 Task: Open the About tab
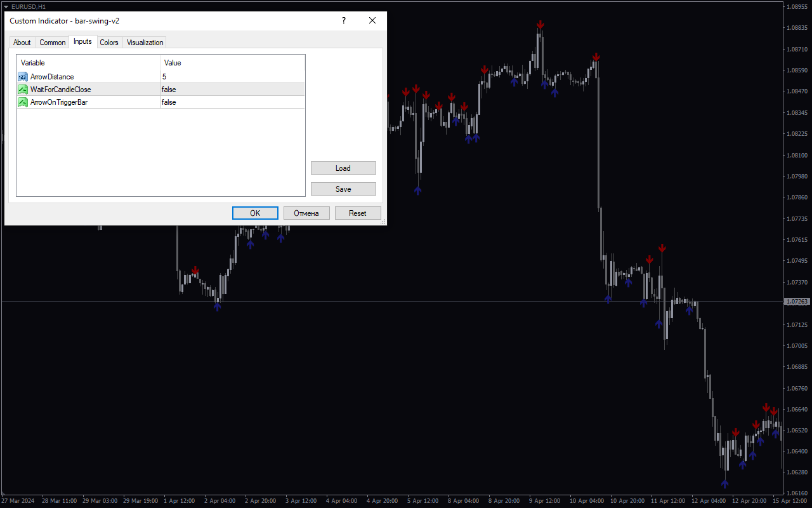click(x=22, y=43)
